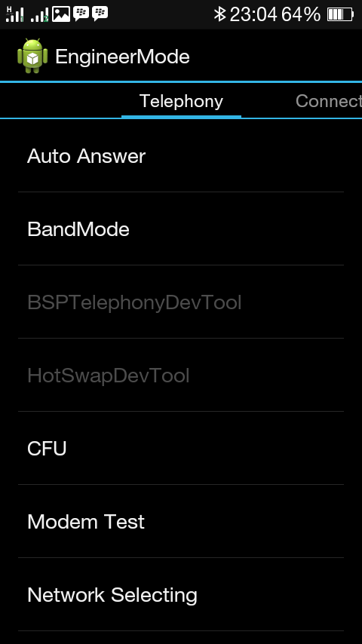This screenshot has height=644, width=362.
Task: Open the BandMode settings
Action: (x=181, y=228)
